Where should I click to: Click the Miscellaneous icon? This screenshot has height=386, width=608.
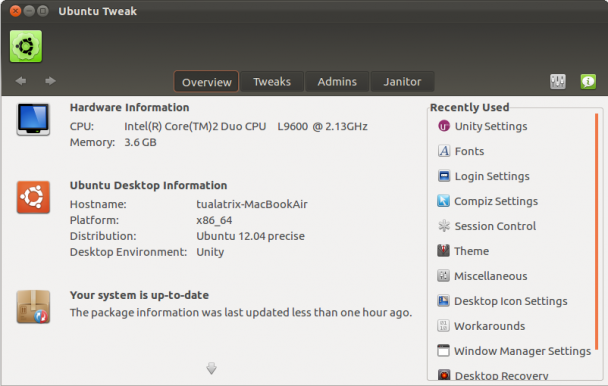point(444,276)
